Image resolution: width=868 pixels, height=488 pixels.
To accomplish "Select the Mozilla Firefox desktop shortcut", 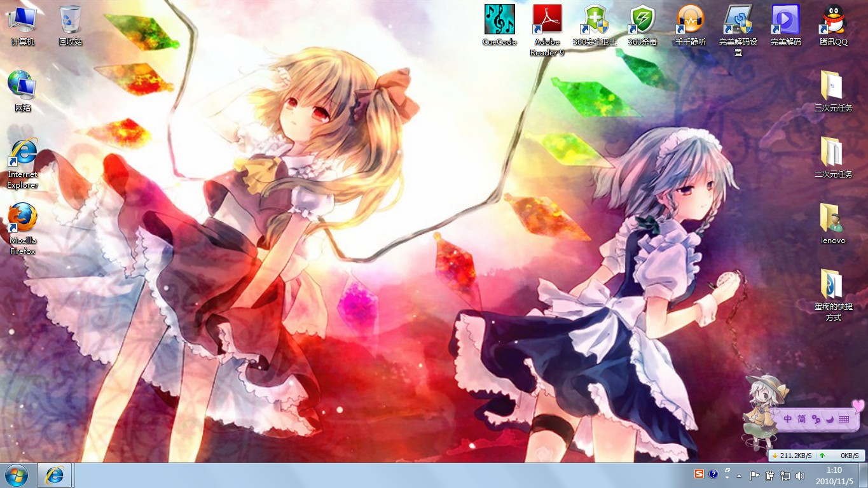I will point(23,228).
